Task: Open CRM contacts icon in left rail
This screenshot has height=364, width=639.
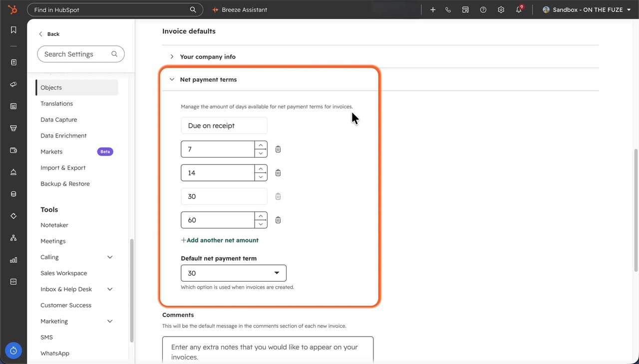Action: coord(13,62)
